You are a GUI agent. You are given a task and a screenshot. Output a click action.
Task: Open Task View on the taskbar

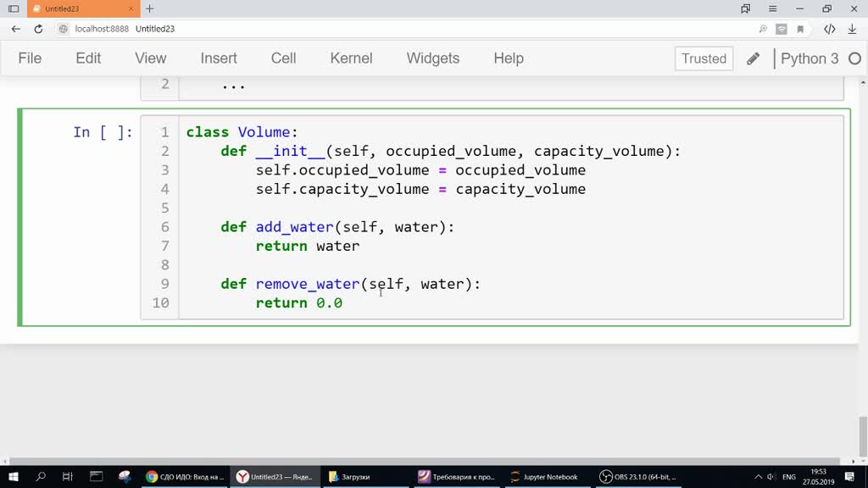click(68, 476)
